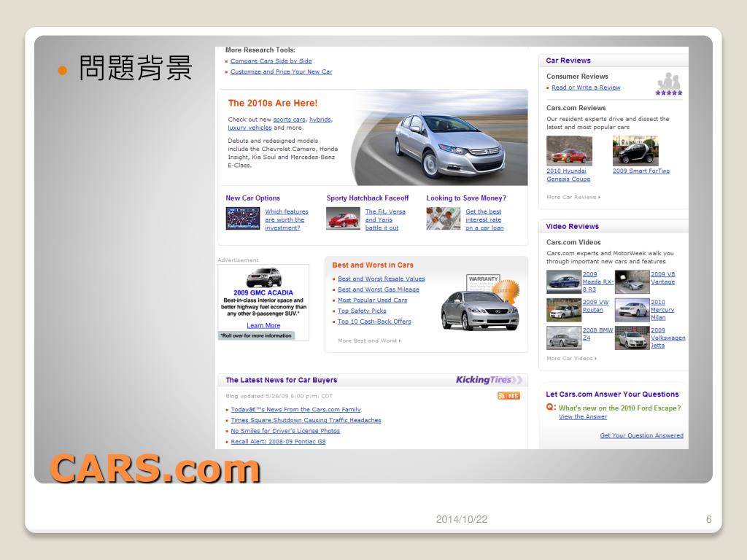Open Recall Alert: 2008-09 Pontiac G8
747x560 pixels.
tap(278, 441)
